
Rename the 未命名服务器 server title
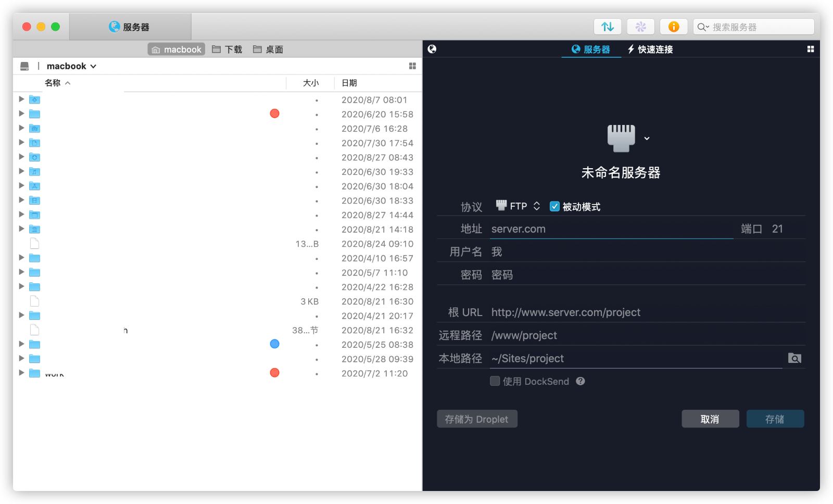[x=621, y=173]
